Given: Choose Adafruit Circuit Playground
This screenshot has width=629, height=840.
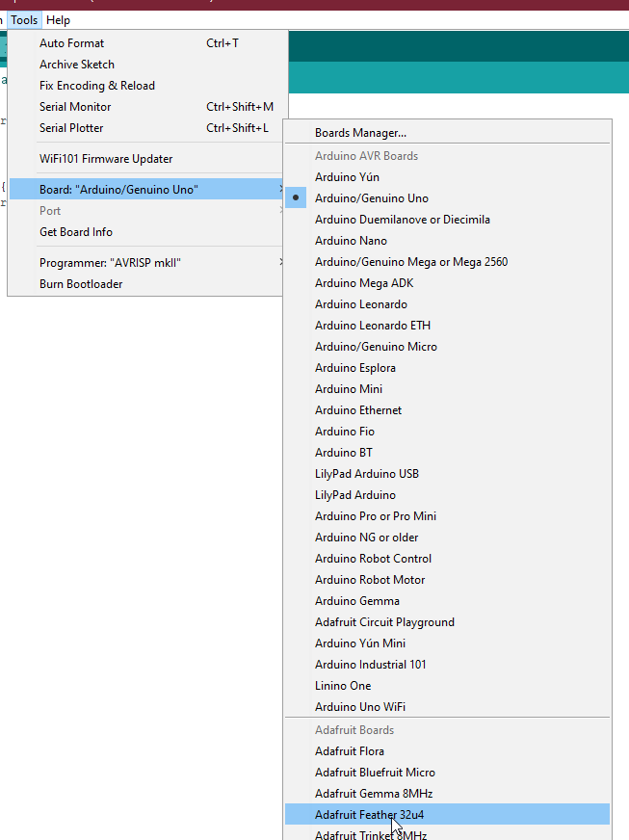Looking at the screenshot, I should click(447, 622).
